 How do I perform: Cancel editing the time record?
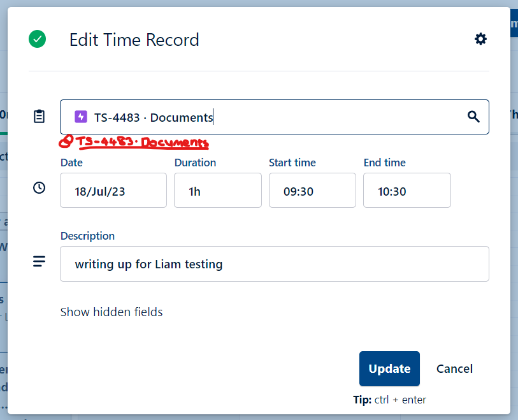454,369
